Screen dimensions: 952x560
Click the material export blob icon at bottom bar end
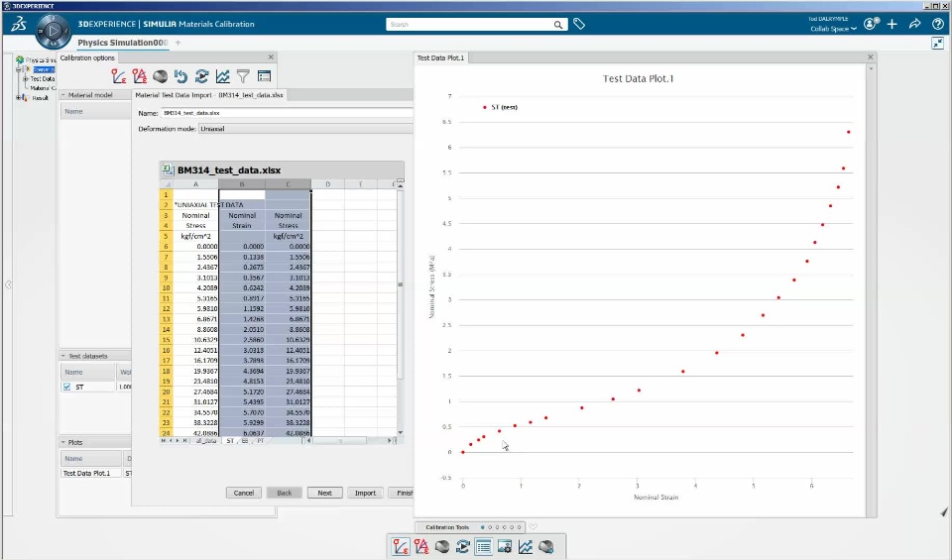546,547
